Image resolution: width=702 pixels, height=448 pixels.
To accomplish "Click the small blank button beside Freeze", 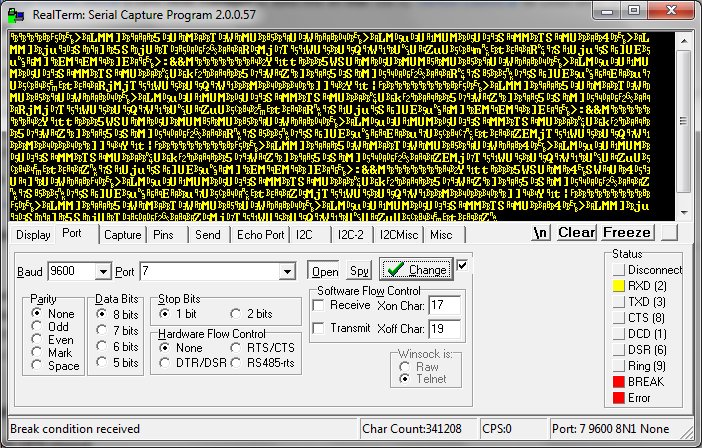I will click(669, 233).
